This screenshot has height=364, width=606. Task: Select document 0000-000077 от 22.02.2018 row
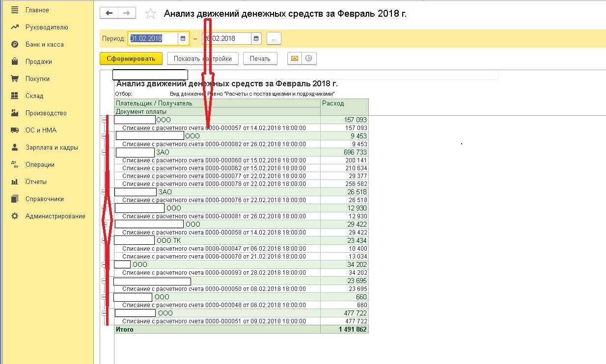click(x=217, y=176)
